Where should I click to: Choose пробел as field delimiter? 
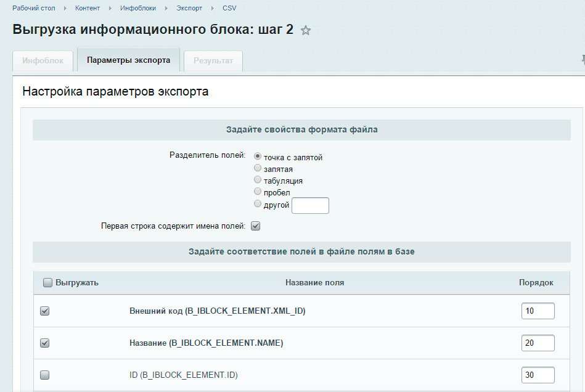[258, 192]
